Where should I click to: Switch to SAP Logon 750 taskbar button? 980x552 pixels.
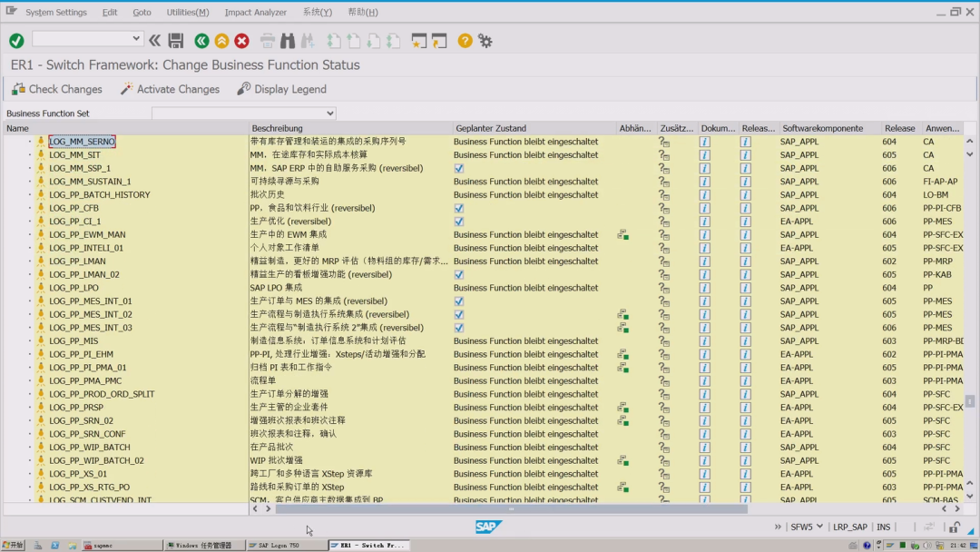pyautogui.click(x=286, y=545)
